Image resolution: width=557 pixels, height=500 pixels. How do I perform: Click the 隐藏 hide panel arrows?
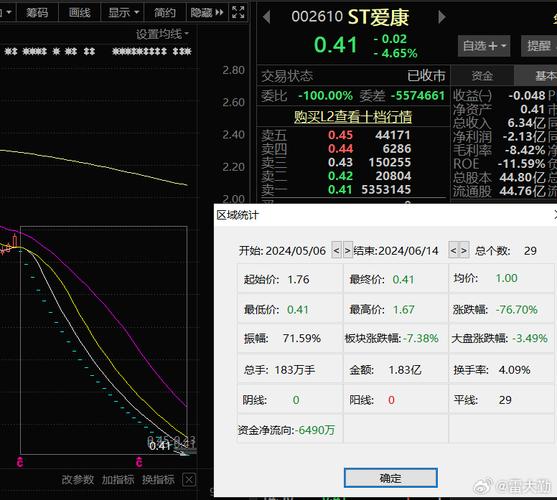coord(207,13)
